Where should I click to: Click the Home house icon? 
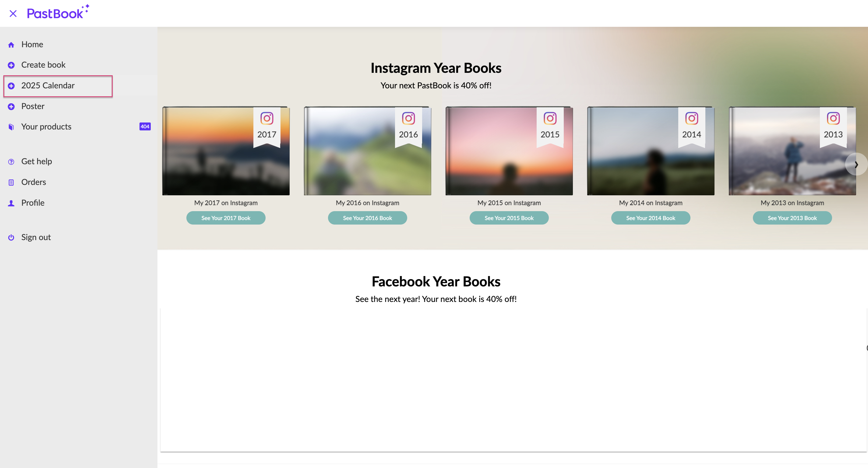click(11, 45)
